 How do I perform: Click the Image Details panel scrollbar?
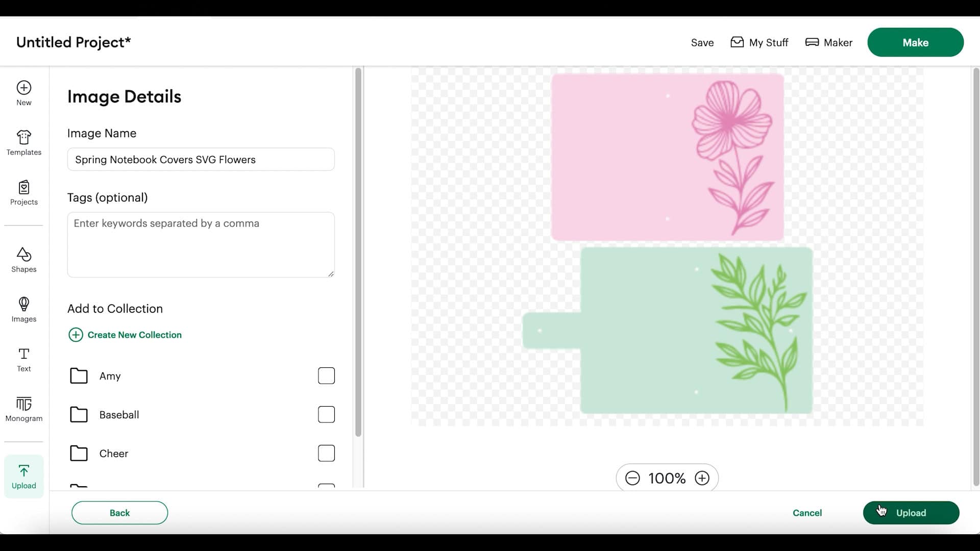pyautogui.click(x=358, y=253)
